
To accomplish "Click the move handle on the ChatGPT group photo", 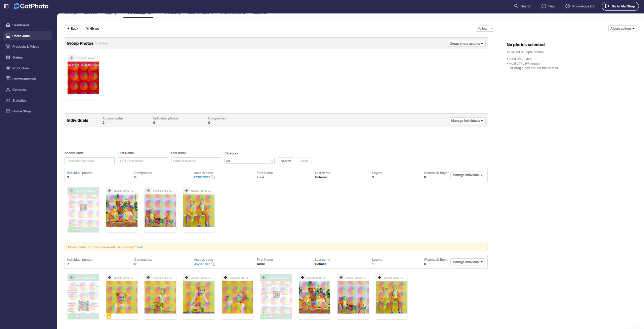I will click(71, 58).
